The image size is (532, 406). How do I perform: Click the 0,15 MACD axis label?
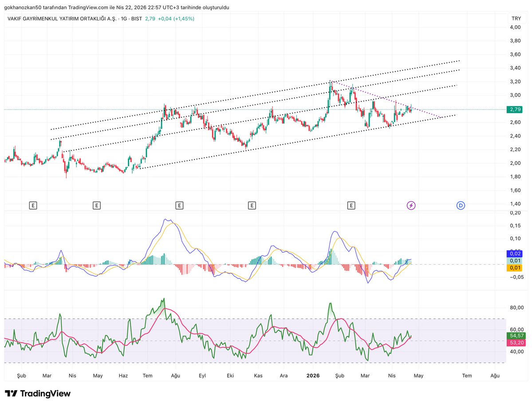click(515, 226)
